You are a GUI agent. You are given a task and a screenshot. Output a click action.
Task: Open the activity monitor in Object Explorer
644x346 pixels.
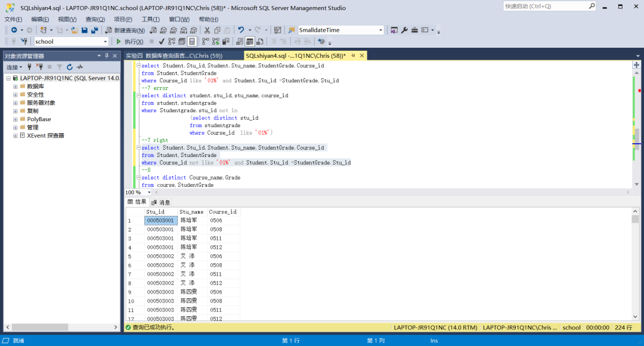[79, 67]
